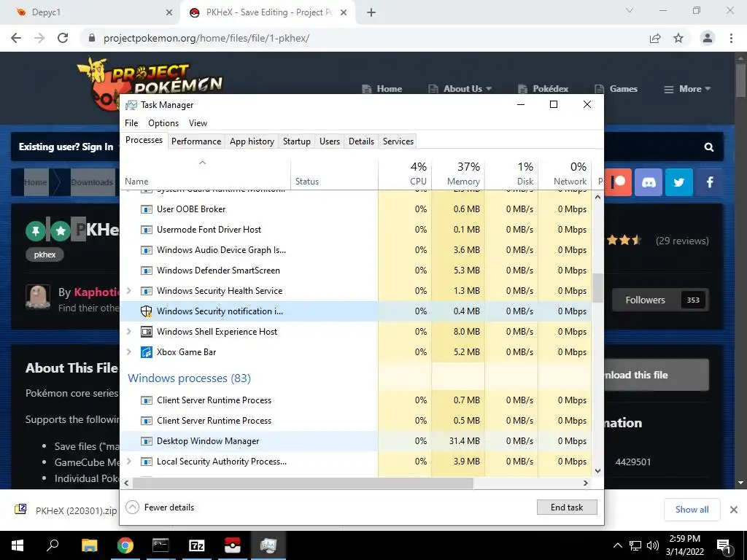Sort by the Memory column header
This screenshot has height=560, width=747.
click(458, 174)
